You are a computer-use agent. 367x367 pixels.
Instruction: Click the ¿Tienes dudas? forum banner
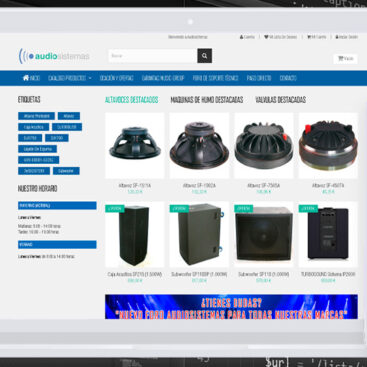(x=231, y=307)
